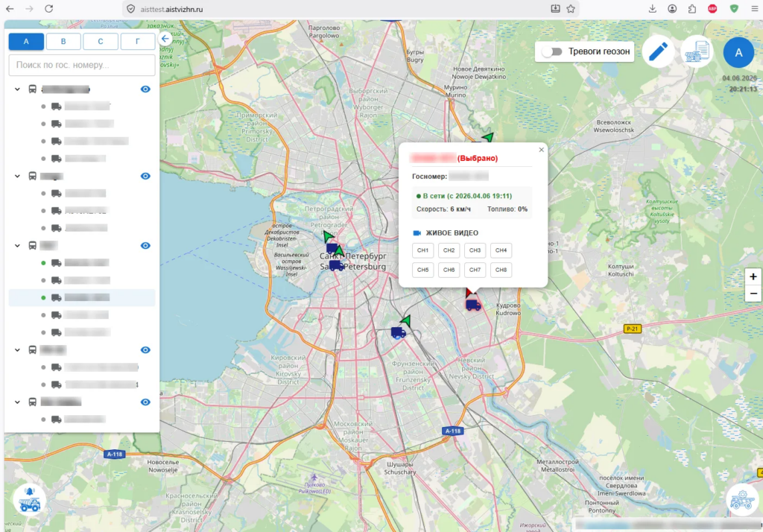Image resolution: width=763 pixels, height=532 pixels.
Task: Open live video channel CH4
Action: (501, 250)
